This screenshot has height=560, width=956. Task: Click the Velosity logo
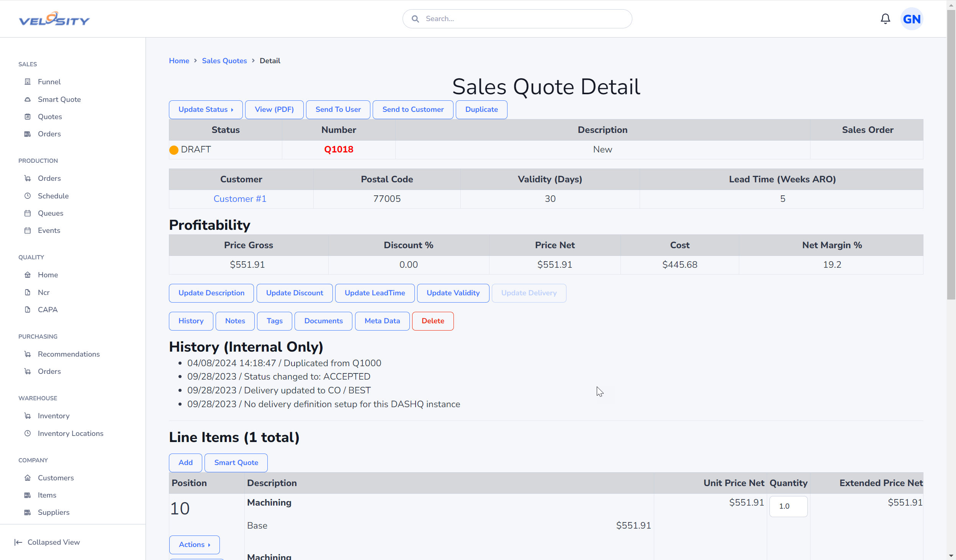pos(54,19)
